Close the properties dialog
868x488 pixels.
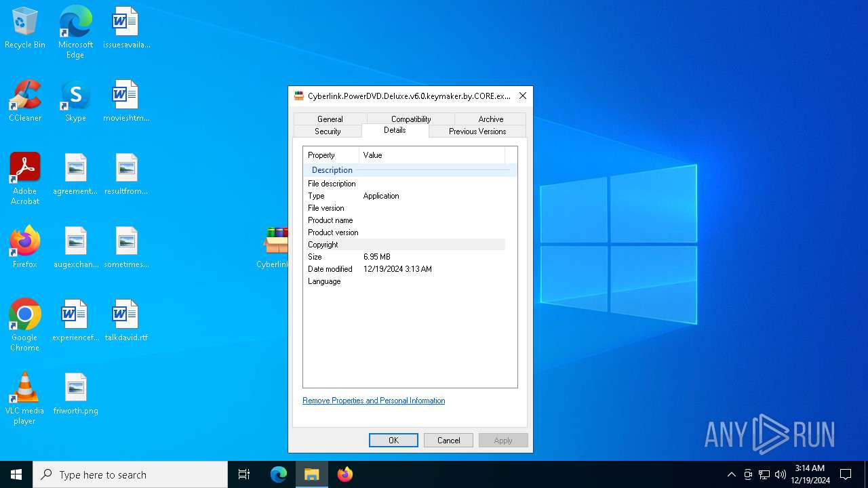click(522, 96)
